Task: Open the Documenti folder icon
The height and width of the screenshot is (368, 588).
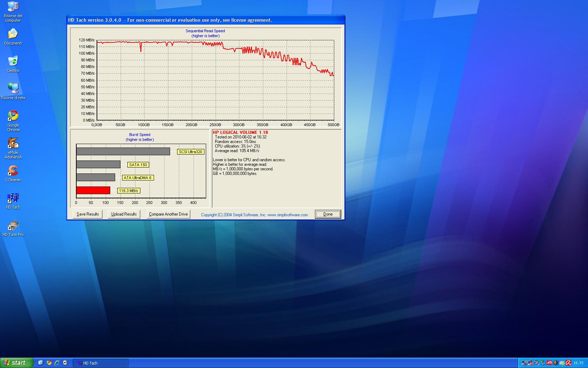Action: click(x=13, y=37)
